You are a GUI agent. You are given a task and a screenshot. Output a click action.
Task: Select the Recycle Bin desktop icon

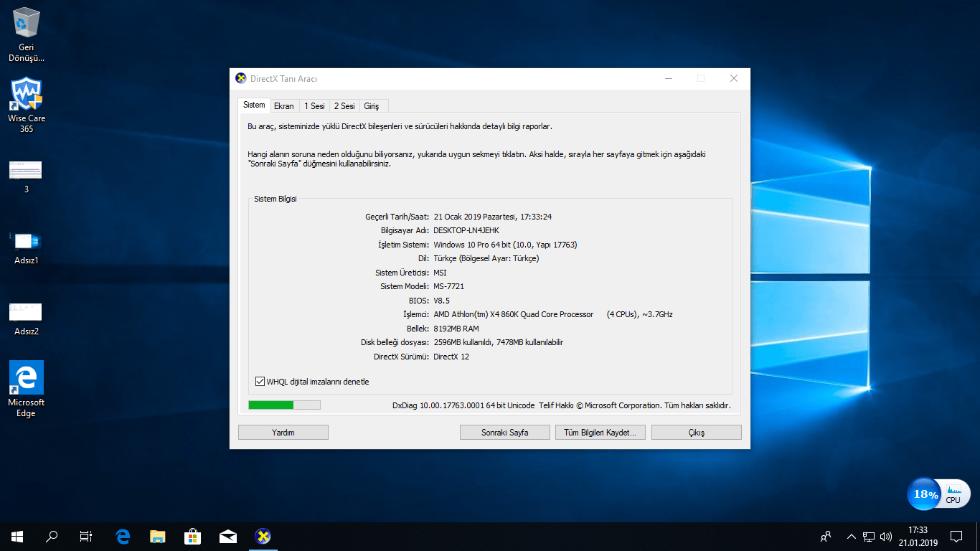pyautogui.click(x=27, y=34)
